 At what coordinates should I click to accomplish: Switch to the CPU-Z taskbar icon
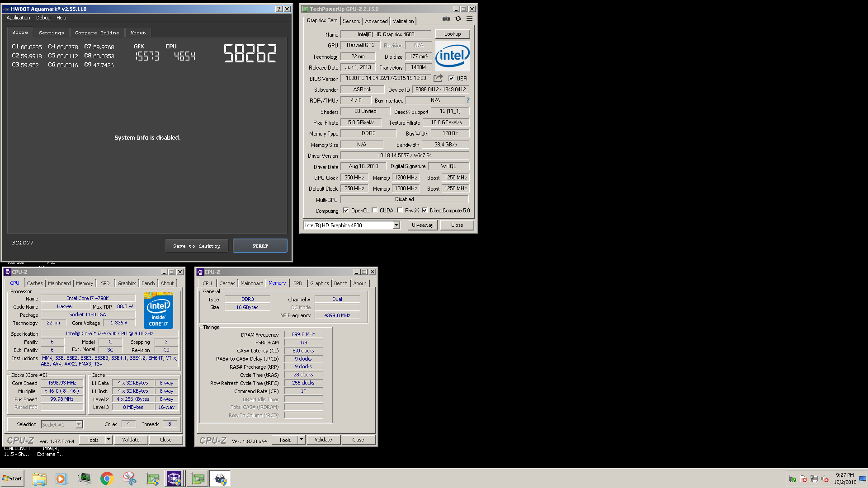pyautogui.click(x=174, y=479)
